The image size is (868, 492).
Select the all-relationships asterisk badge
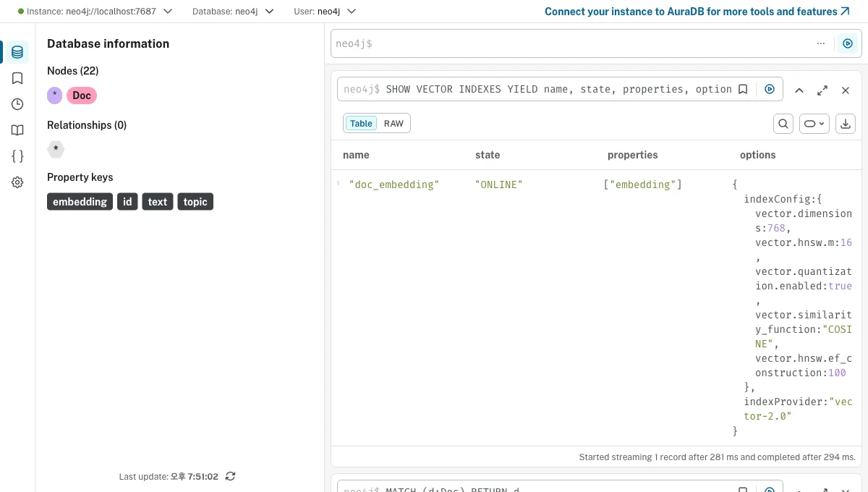(x=56, y=149)
